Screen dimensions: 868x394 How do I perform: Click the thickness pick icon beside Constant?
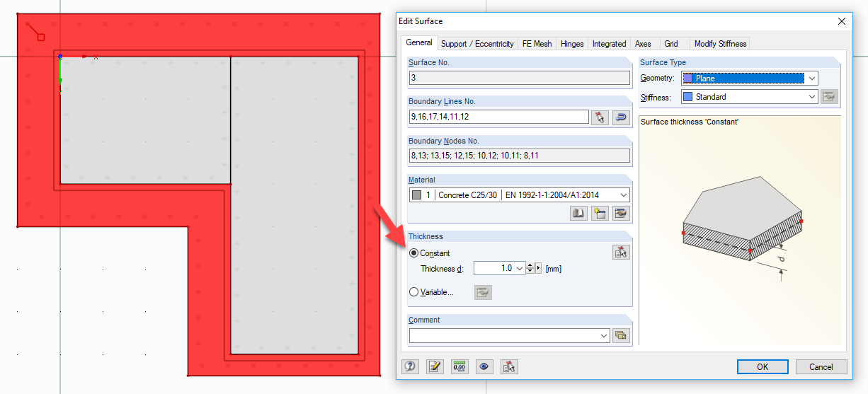click(621, 252)
